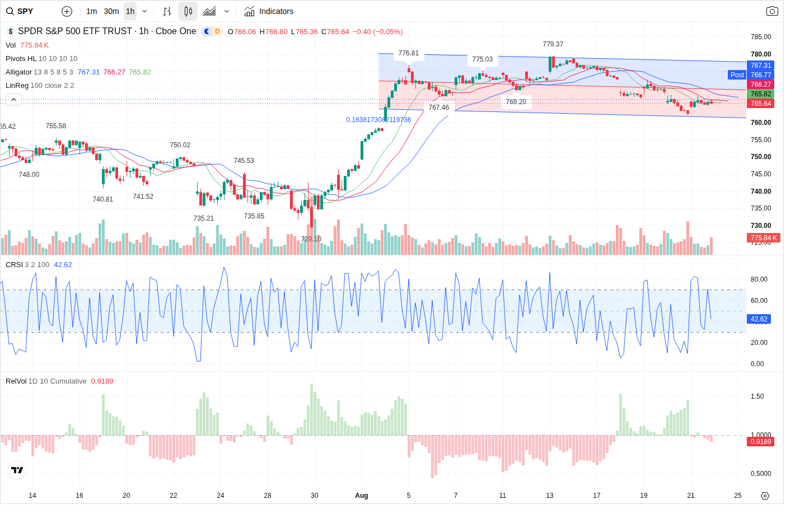Click the 42.62 CRSI axis label
Screen dimensions: 795x532
click(759, 319)
